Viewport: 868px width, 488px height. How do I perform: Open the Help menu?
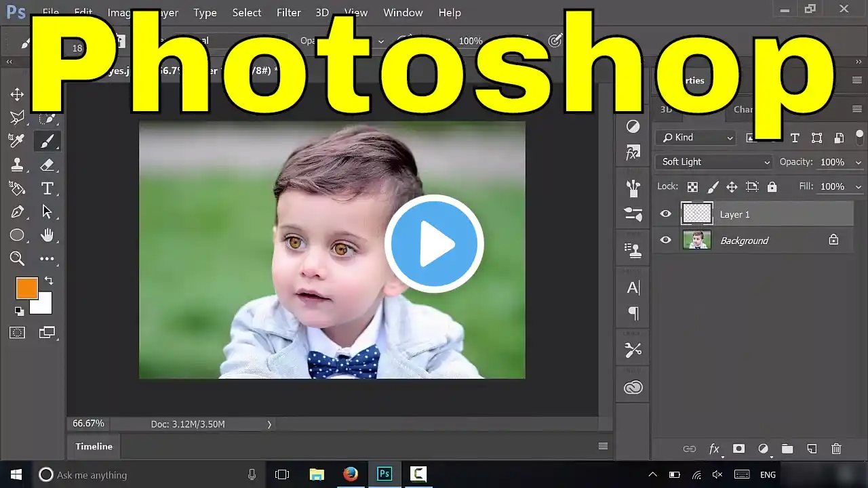tap(450, 13)
